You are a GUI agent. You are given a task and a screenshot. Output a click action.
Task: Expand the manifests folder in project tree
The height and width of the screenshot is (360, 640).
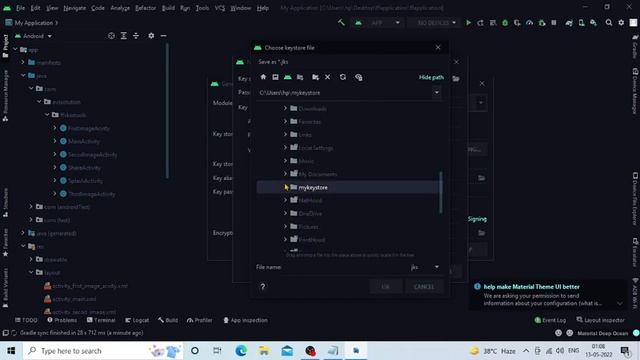coord(23,62)
